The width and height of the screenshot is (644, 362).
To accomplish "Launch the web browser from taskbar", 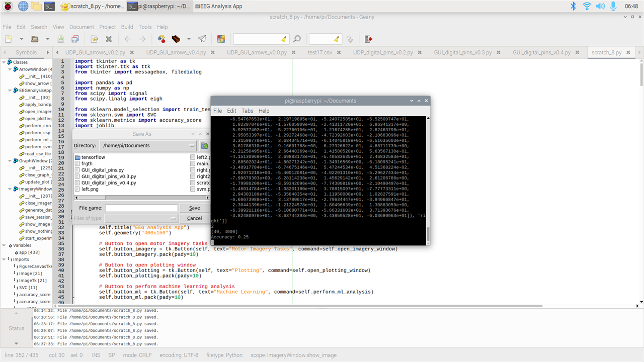I will (23, 6).
